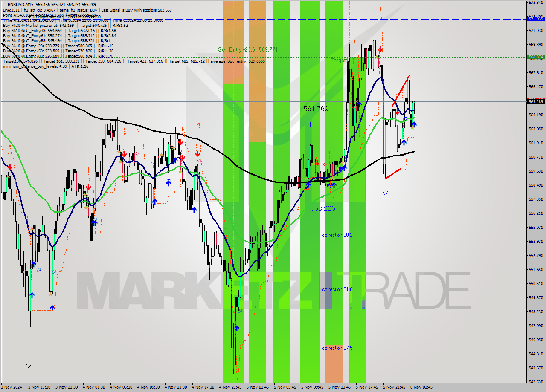Click the current price tag 565.289
Image resolution: width=546 pixels, height=392 pixels.
point(536,101)
